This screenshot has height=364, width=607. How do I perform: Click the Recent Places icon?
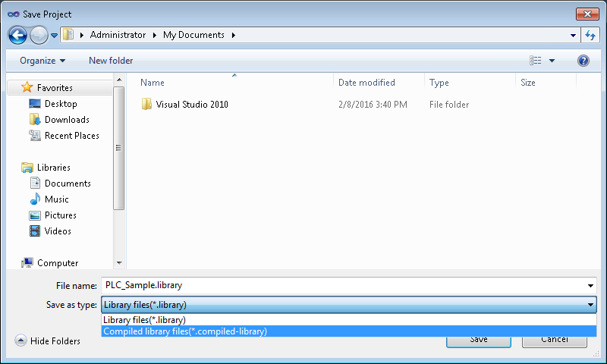pos(35,136)
